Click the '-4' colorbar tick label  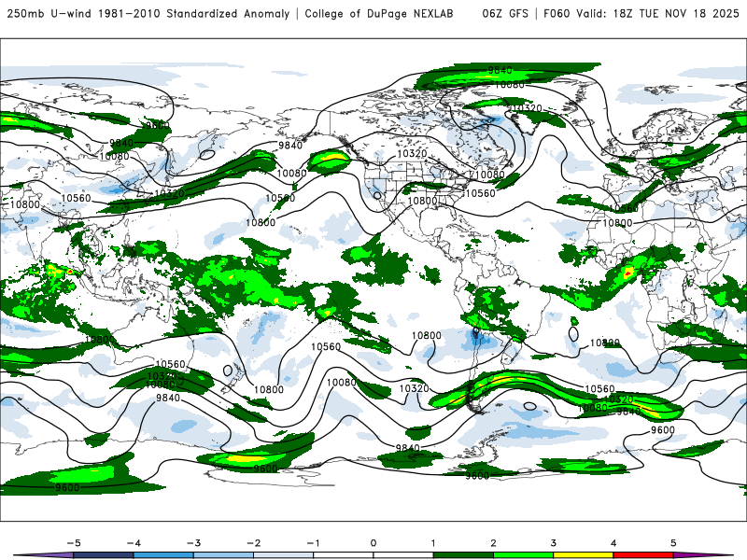tap(134, 543)
